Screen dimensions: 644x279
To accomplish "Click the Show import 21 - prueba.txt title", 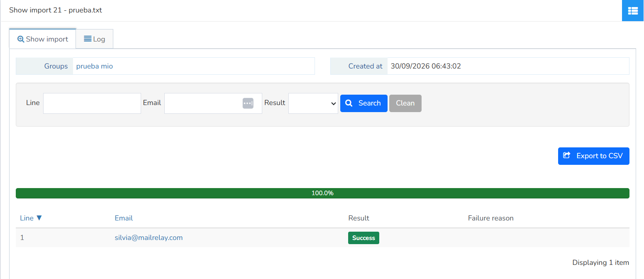I will click(x=56, y=10).
